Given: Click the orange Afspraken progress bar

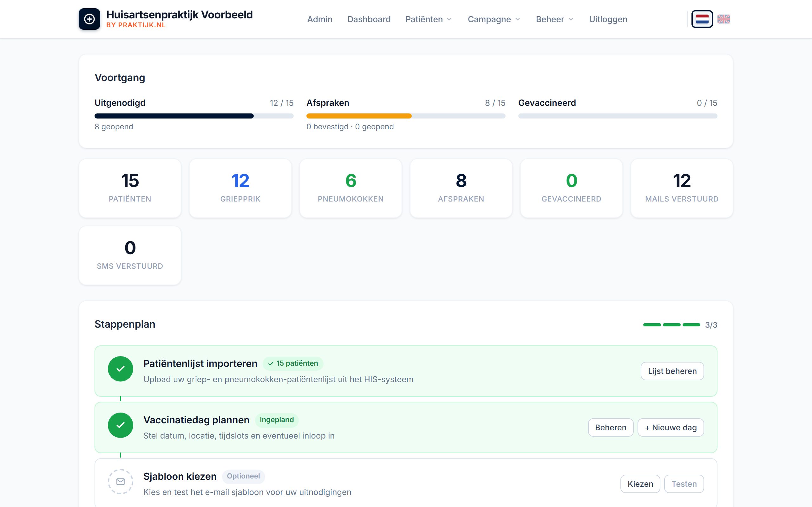Looking at the screenshot, I should coord(359,116).
